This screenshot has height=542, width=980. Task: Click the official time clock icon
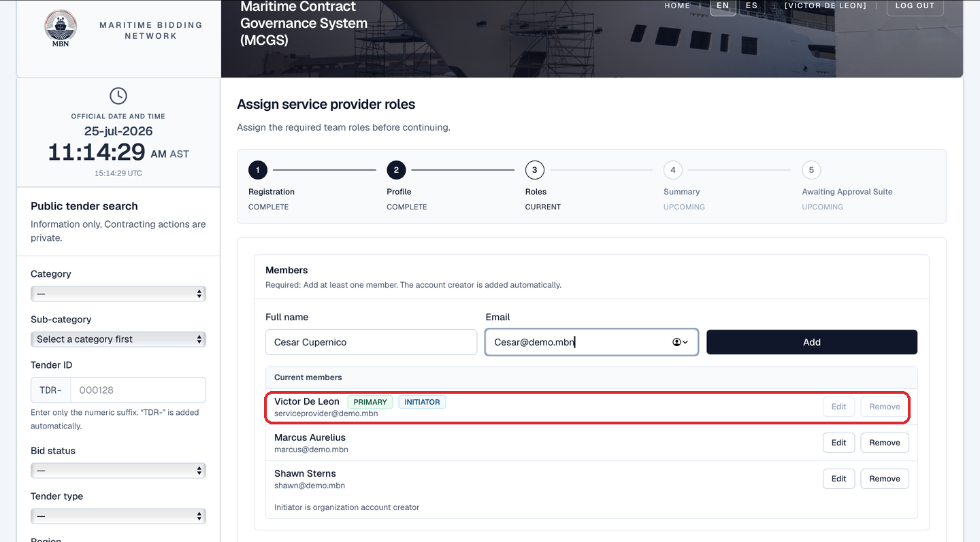(118, 96)
